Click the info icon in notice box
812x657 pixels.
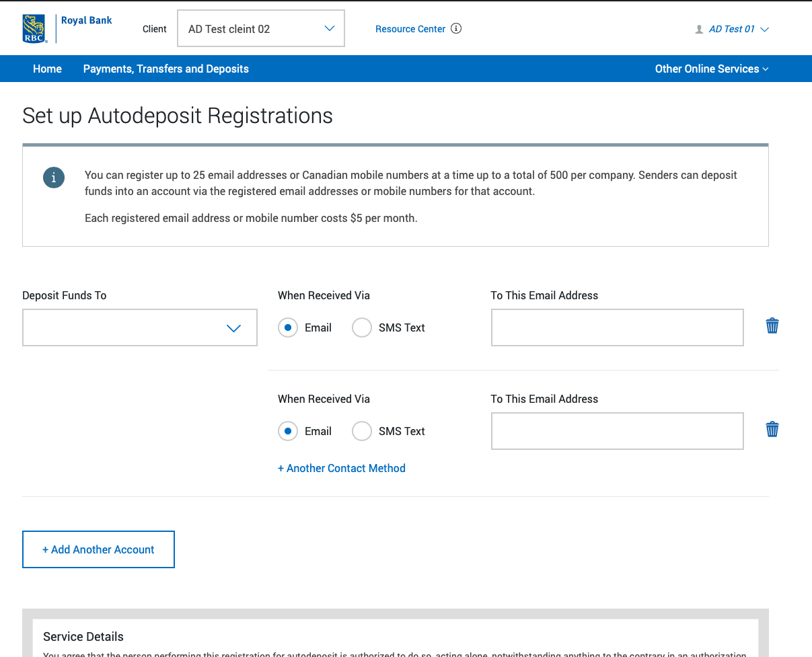point(54,178)
